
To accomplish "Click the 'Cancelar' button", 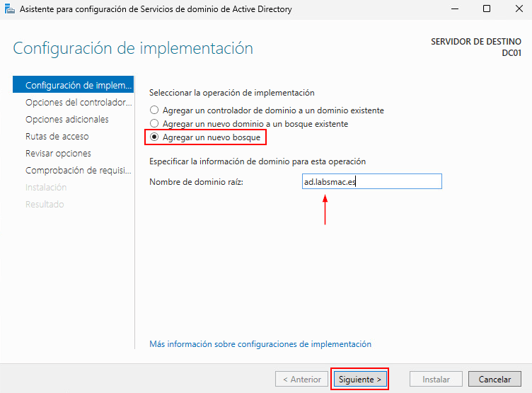I will coord(495,379).
